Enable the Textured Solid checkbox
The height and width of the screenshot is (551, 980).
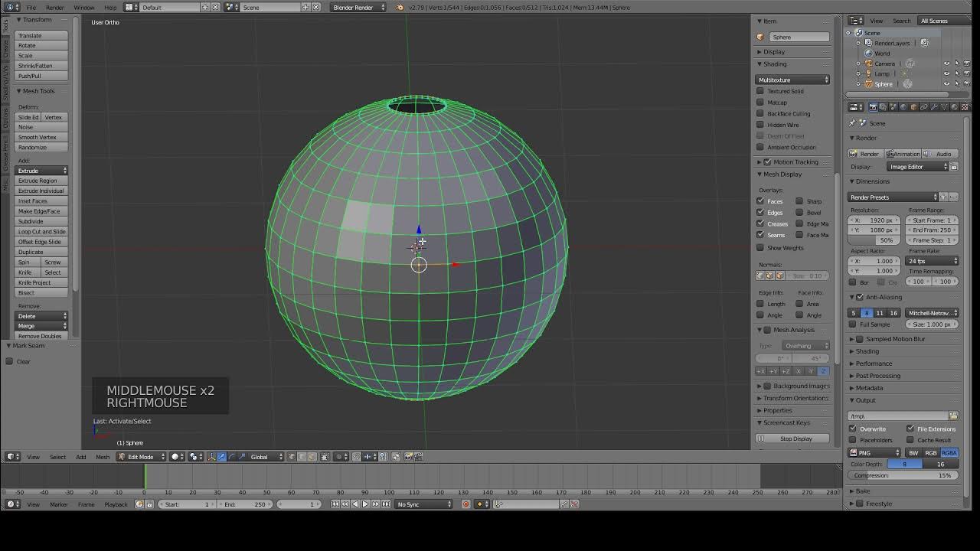(760, 91)
